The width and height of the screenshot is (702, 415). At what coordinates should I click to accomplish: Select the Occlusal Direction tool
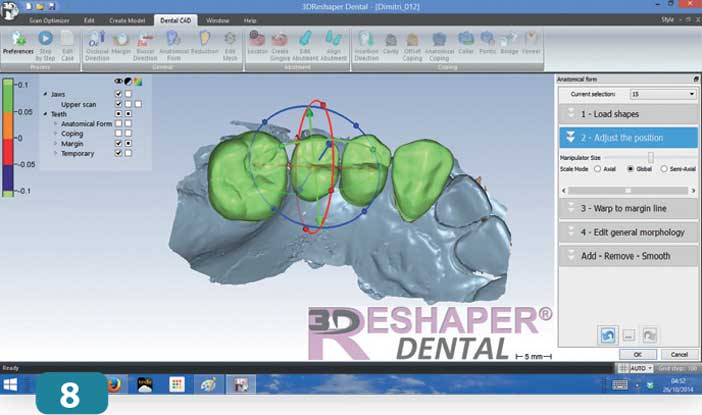tap(97, 46)
